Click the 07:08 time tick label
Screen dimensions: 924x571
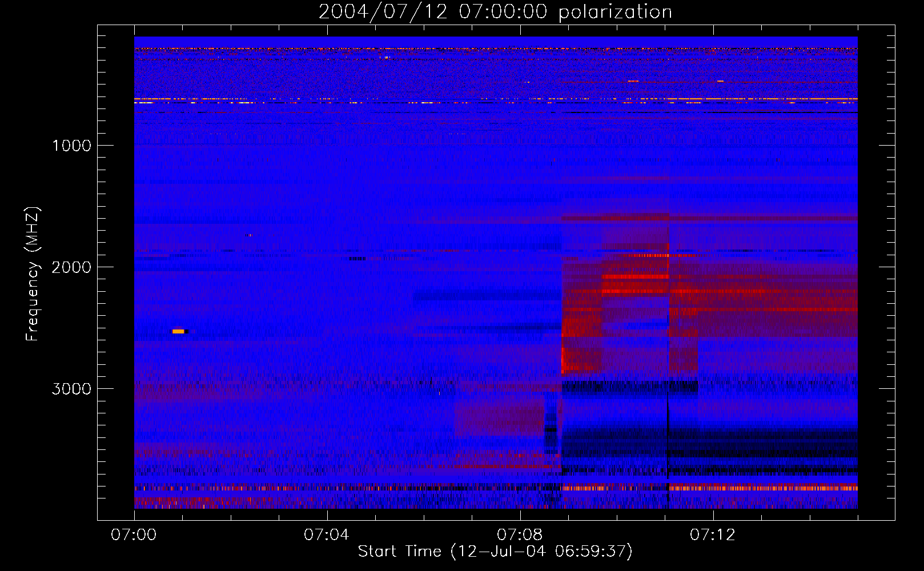[520, 535]
